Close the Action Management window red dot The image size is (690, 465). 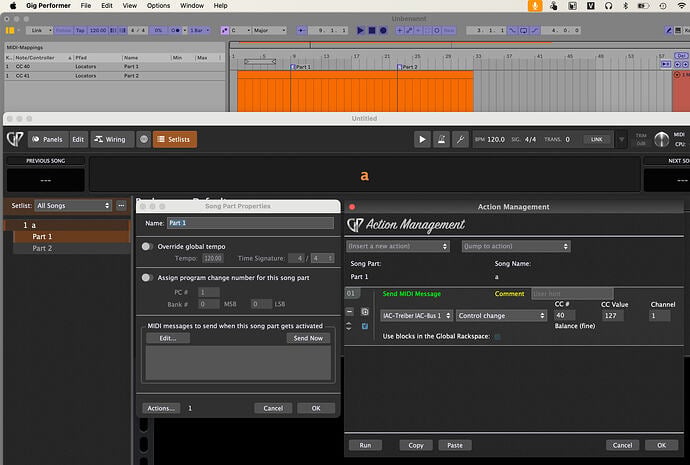352,207
